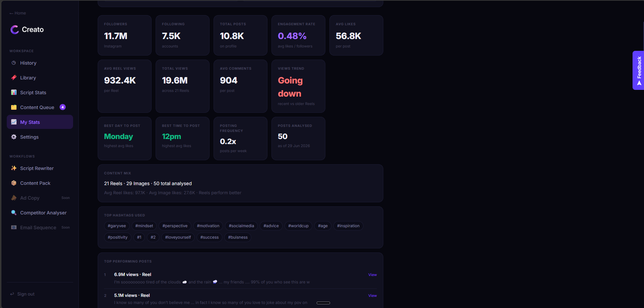Click the horizontal scroll pill at bottom
The height and width of the screenshot is (308, 644).
coord(323,303)
